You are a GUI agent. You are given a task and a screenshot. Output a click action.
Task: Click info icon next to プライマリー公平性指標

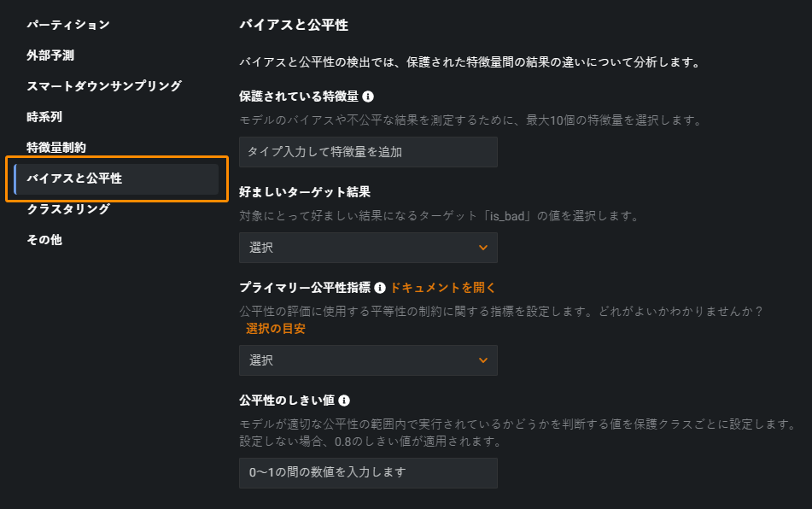[x=380, y=289]
